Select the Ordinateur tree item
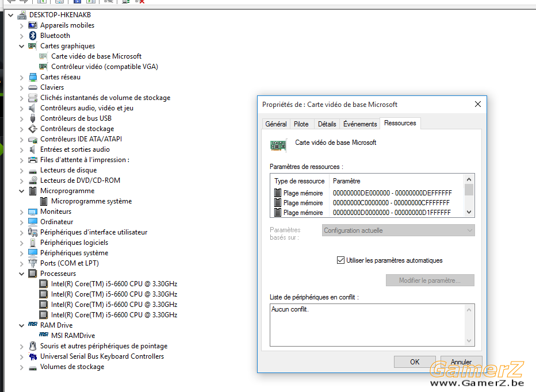The image size is (536, 392). pos(57,222)
